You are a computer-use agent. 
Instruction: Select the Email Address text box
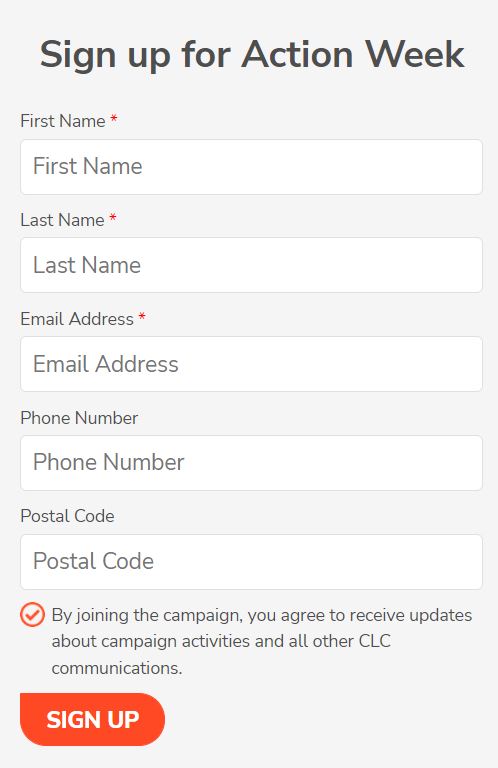point(251,364)
